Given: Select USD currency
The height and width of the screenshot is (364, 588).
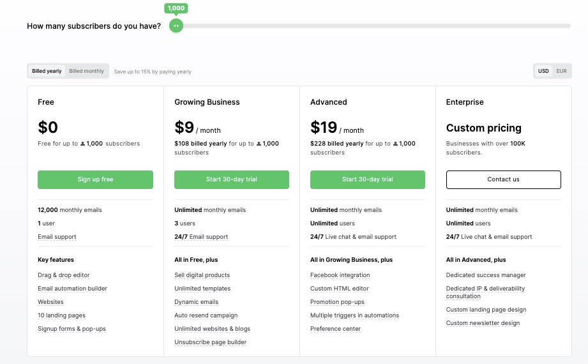Looking at the screenshot, I should point(543,71).
